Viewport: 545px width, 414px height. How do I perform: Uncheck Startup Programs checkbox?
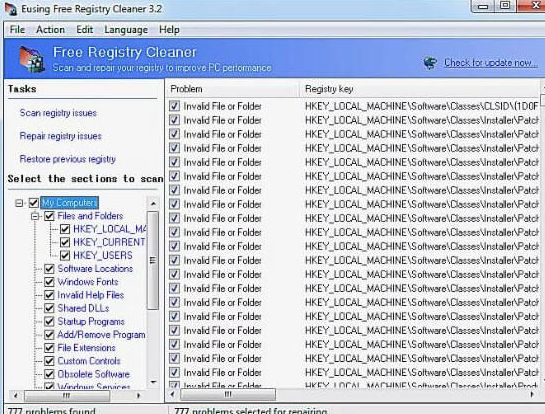[49, 322]
